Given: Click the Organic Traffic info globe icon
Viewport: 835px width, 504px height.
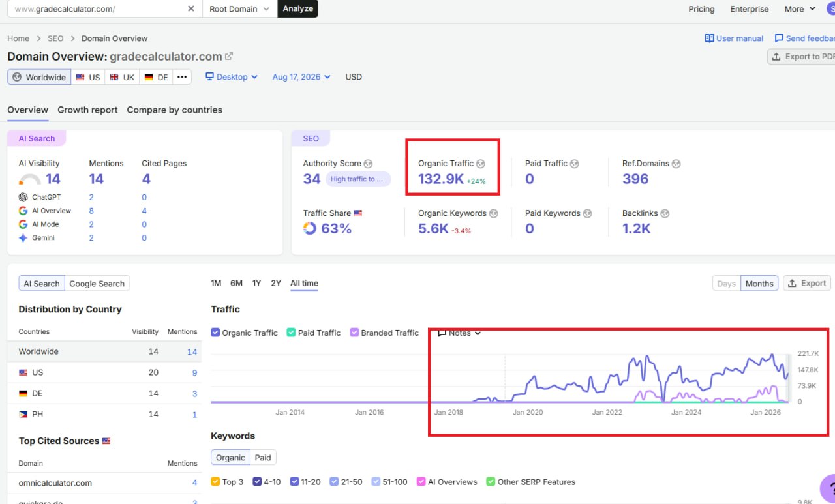Looking at the screenshot, I should pyautogui.click(x=481, y=164).
